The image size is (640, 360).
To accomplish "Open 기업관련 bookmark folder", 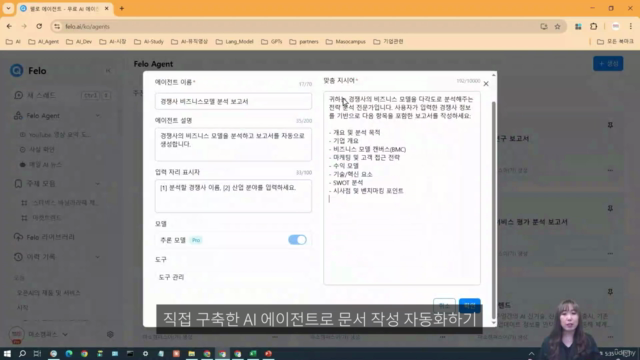I will (x=388, y=42).
